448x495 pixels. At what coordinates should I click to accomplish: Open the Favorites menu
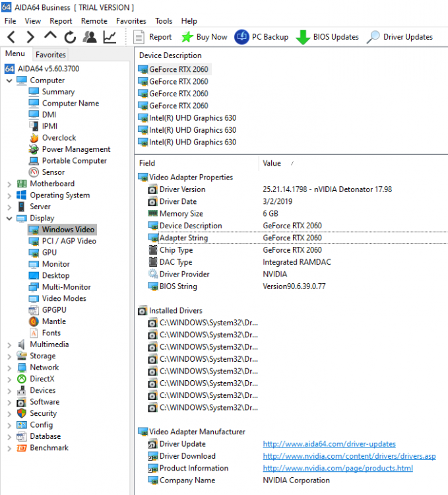pos(131,21)
